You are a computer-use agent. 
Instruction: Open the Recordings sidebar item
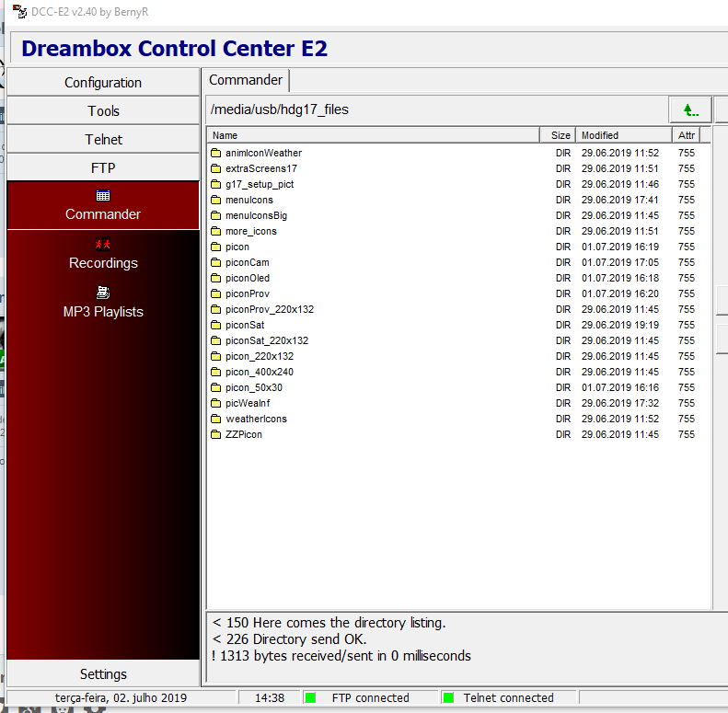coord(103,254)
